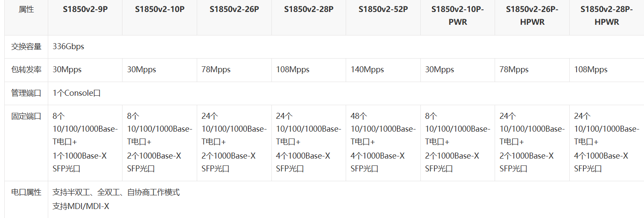Select the 1个Console口 cell text

77,93
